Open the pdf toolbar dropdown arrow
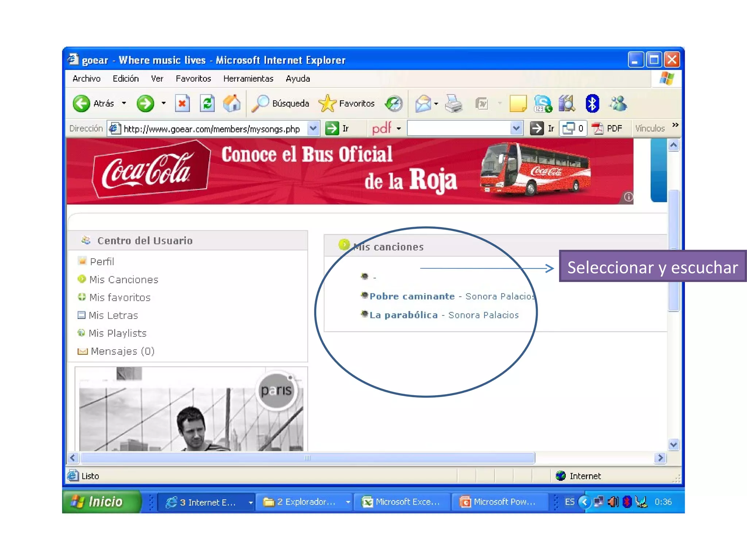Screen dimensions: 747x560 399,128
